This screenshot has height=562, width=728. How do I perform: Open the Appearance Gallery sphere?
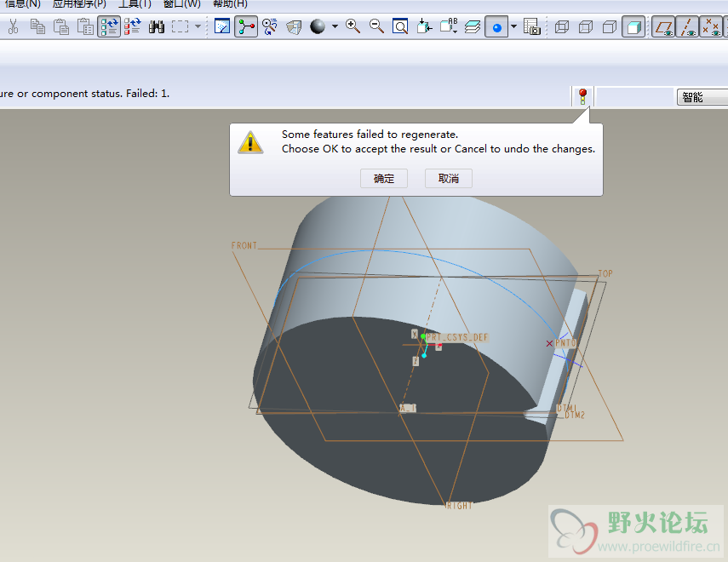(x=318, y=26)
